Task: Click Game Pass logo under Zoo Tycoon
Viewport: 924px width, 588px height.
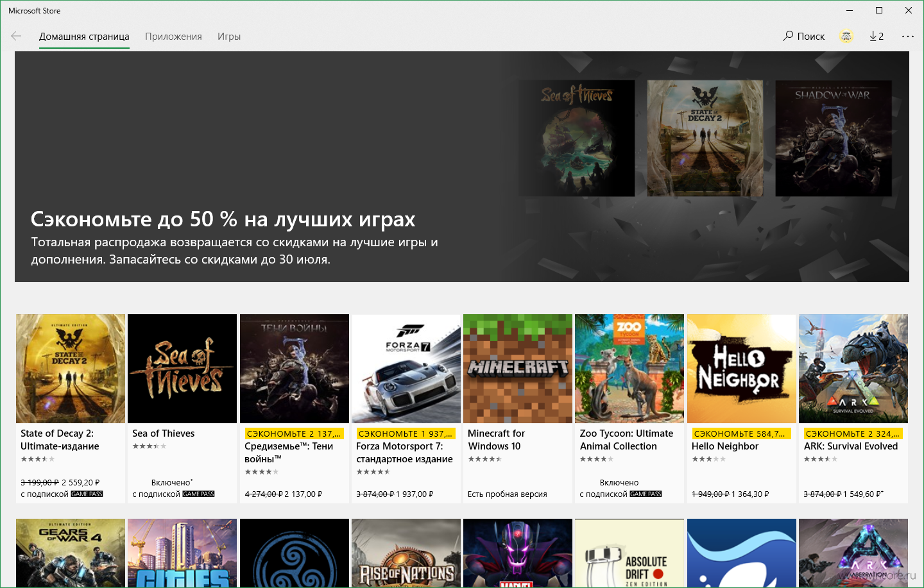Action: [646, 494]
